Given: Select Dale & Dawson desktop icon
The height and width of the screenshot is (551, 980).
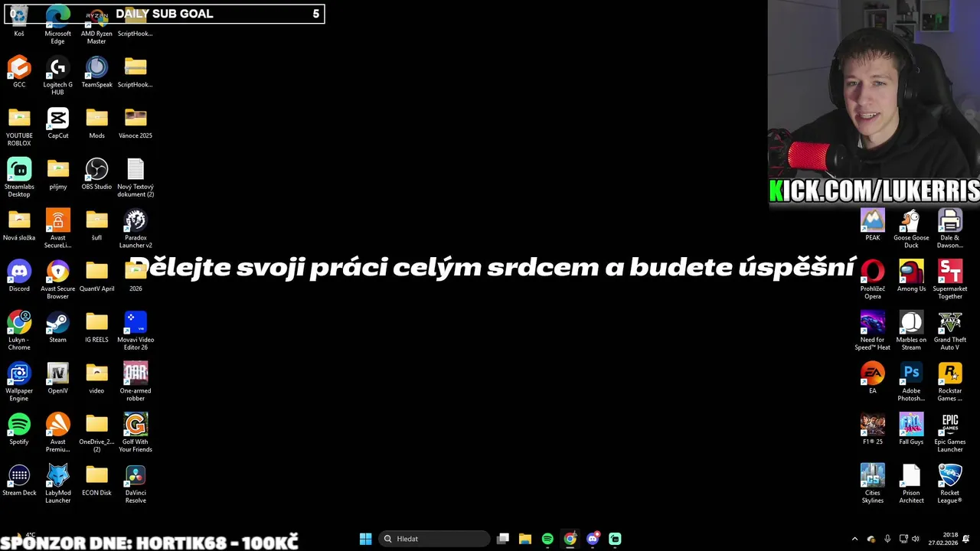Looking at the screenshot, I should pos(950,229).
